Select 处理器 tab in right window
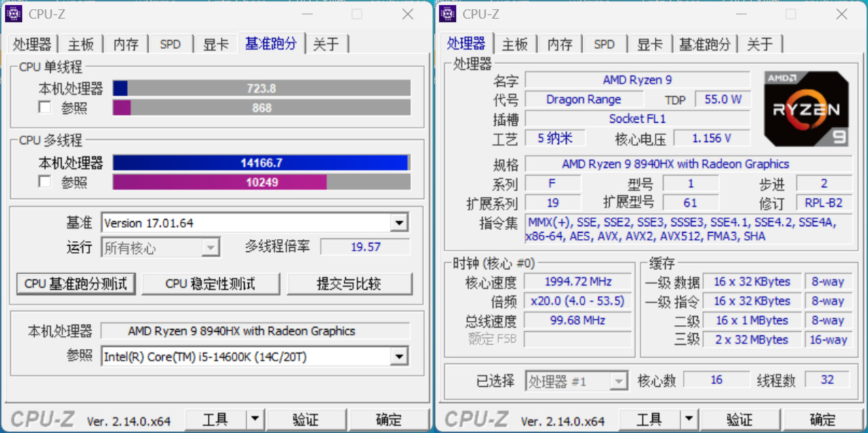 (x=467, y=43)
